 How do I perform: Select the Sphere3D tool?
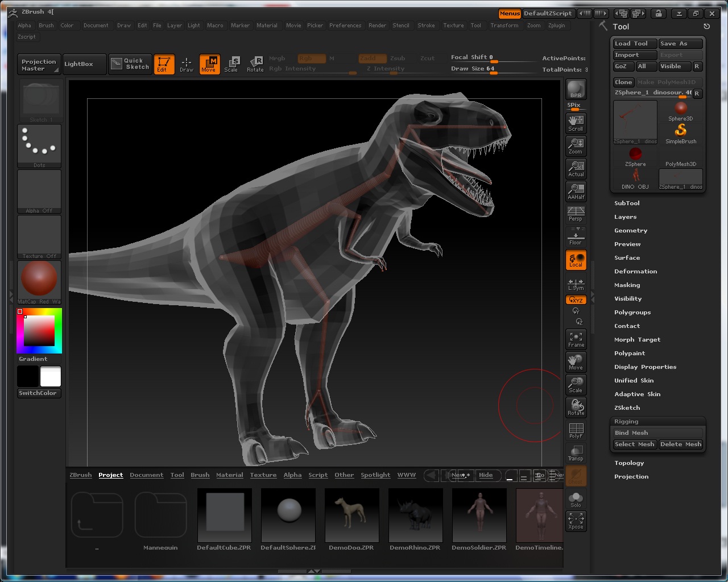coord(680,111)
